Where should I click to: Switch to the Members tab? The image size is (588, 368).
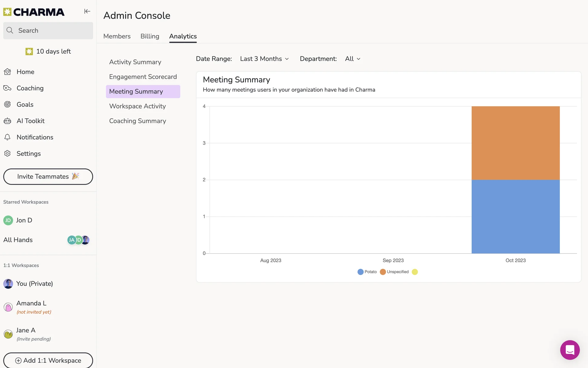[117, 36]
